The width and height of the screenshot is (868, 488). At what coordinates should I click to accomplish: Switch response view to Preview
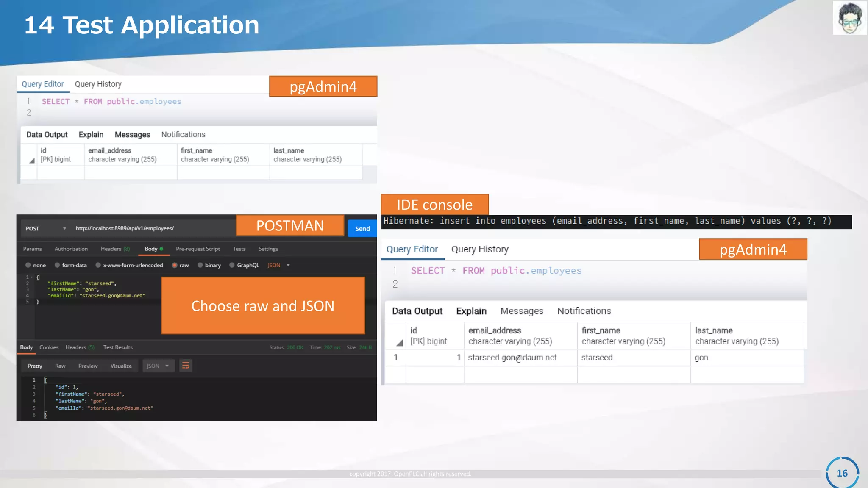click(x=88, y=366)
